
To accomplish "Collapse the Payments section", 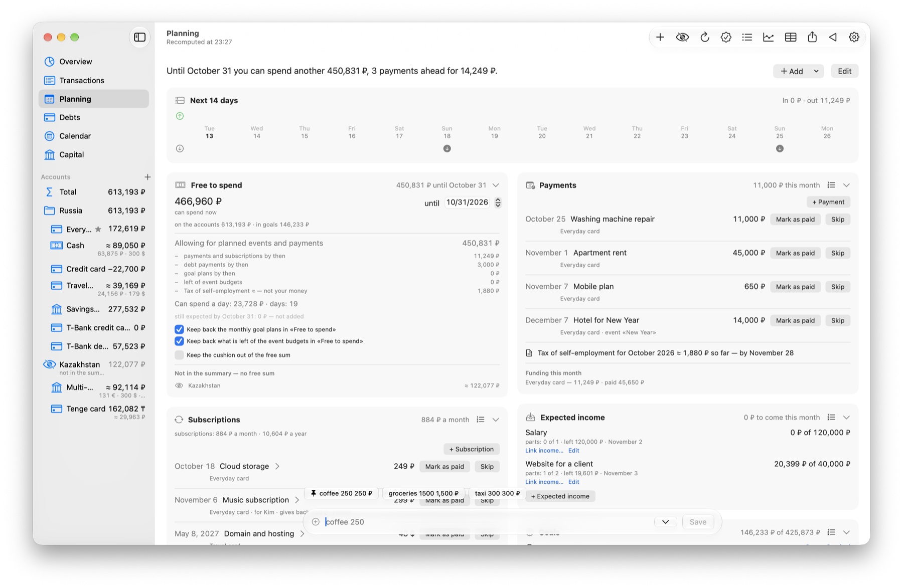I will point(846,185).
